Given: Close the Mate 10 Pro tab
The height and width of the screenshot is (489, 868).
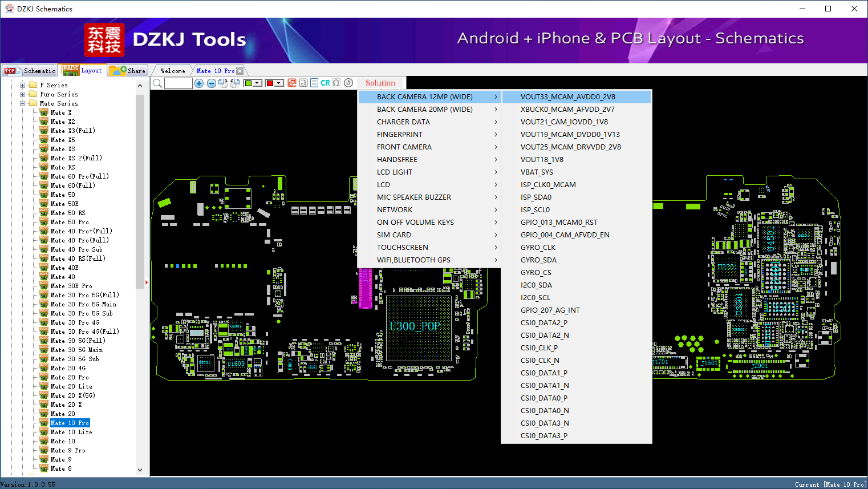Looking at the screenshot, I should point(240,71).
